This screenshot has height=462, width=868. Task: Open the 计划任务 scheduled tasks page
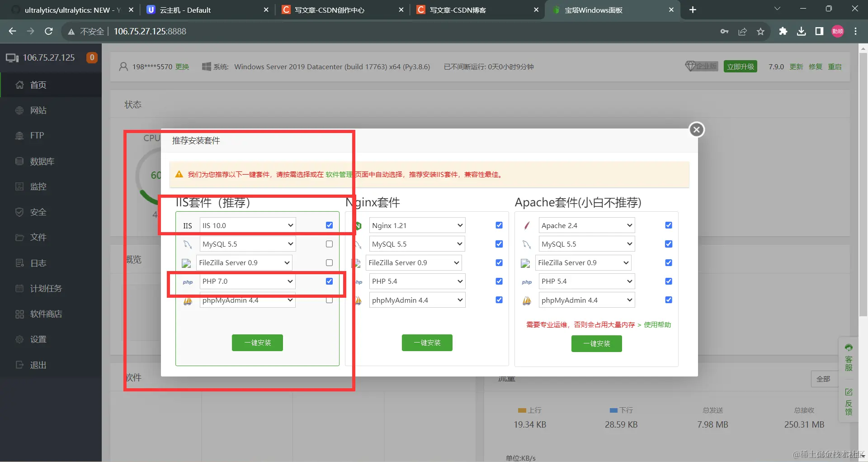click(x=44, y=288)
